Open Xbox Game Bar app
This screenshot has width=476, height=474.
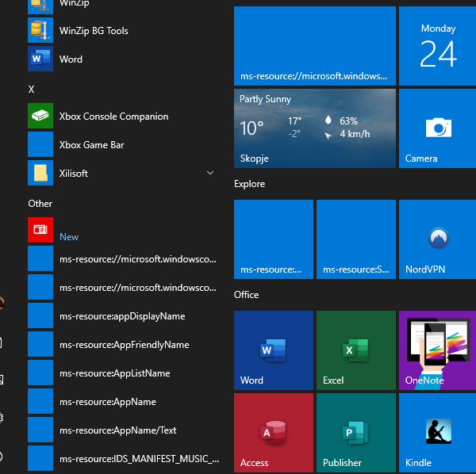121,144
